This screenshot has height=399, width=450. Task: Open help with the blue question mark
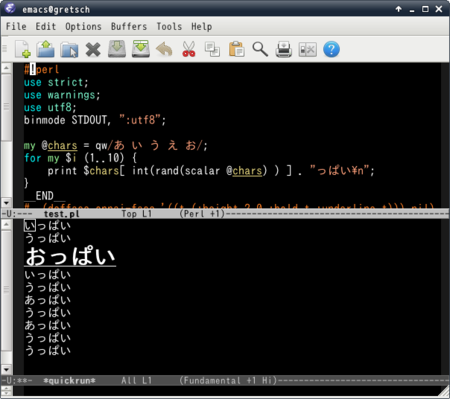coord(331,49)
